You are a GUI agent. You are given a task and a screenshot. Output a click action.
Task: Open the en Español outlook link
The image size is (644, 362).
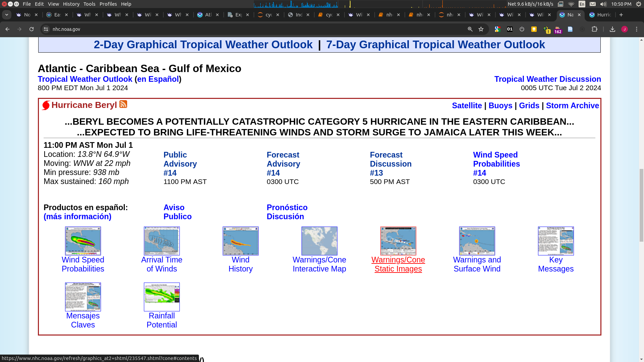pos(158,79)
